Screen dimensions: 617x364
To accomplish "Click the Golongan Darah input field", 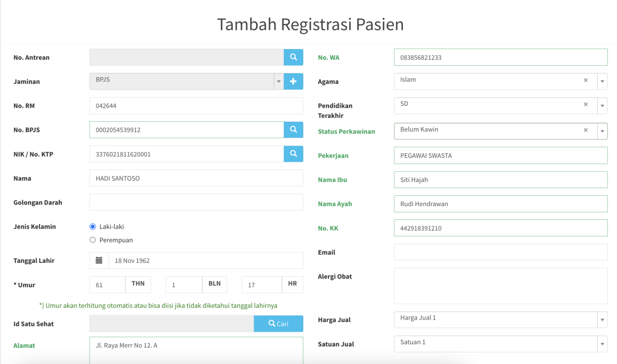I will [x=196, y=202].
